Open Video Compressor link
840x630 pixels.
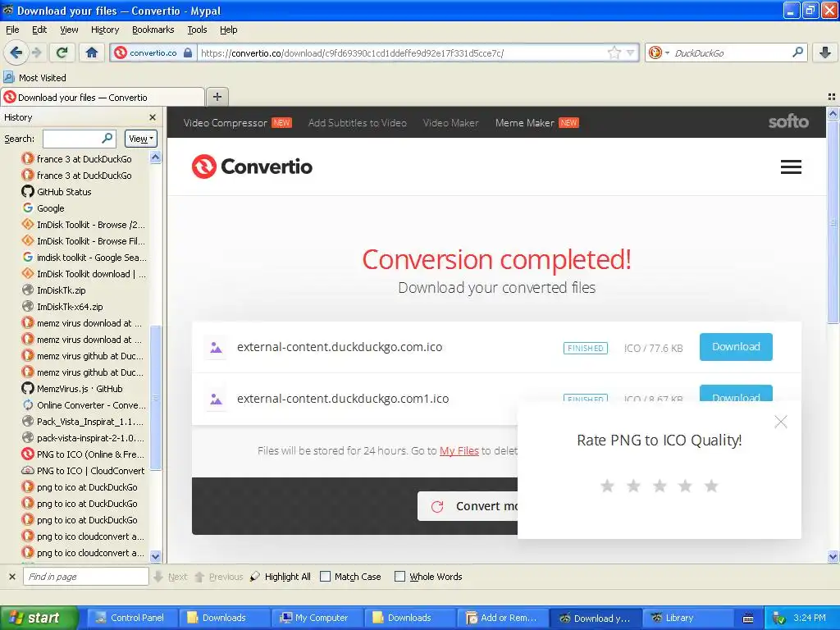tap(225, 123)
